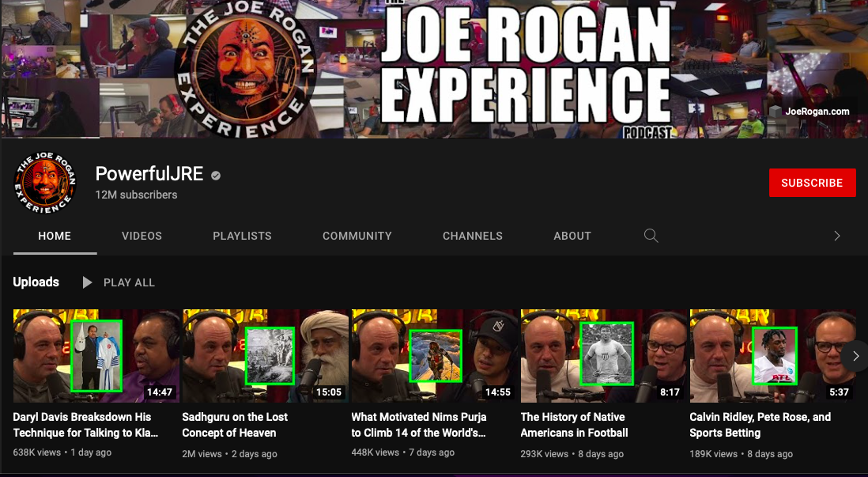Screen dimensions: 868x477
Task: Open the Daryl Davis video title
Action: [x=86, y=425]
